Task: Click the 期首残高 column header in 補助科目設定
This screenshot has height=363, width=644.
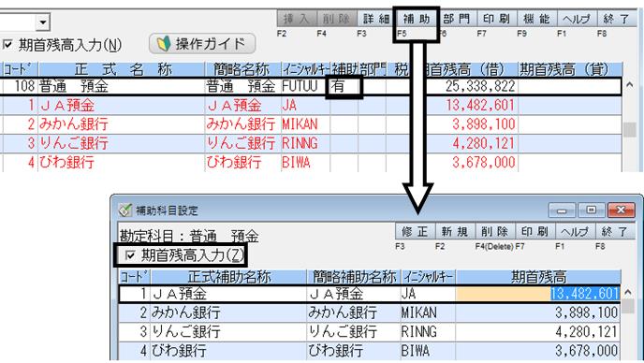Action: [x=538, y=277]
